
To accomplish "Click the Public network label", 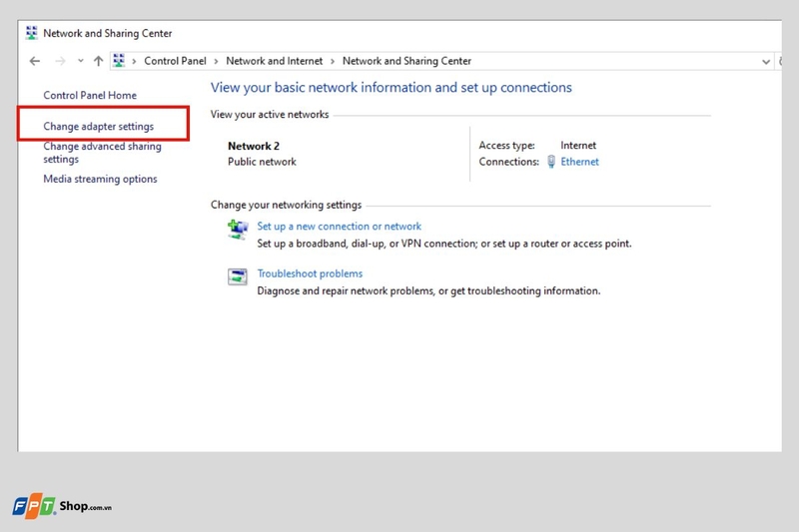I will pyautogui.click(x=262, y=162).
